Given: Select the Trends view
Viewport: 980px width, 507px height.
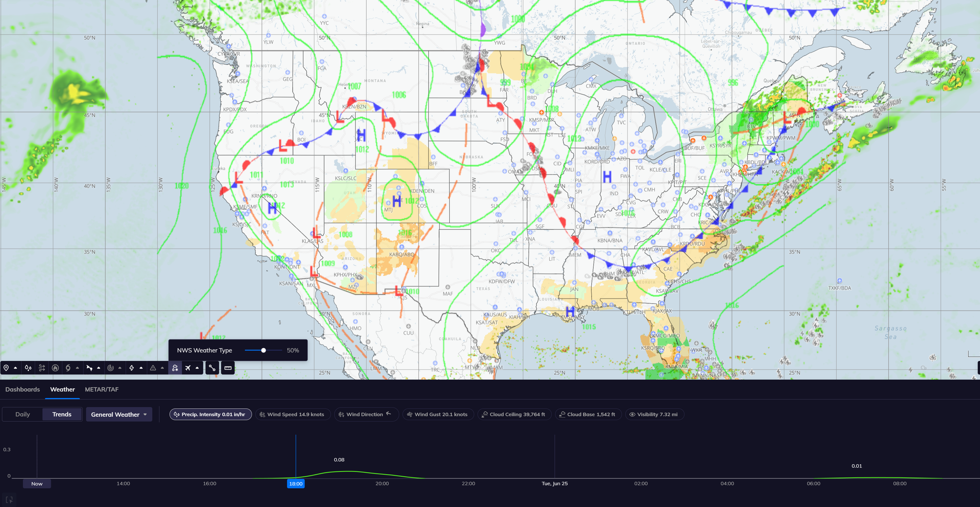Looking at the screenshot, I should click(x=62, y=414).
